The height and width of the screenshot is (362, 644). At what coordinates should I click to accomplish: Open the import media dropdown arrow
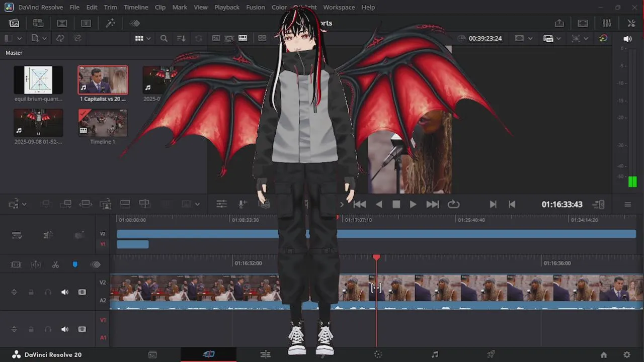(44, 39)
